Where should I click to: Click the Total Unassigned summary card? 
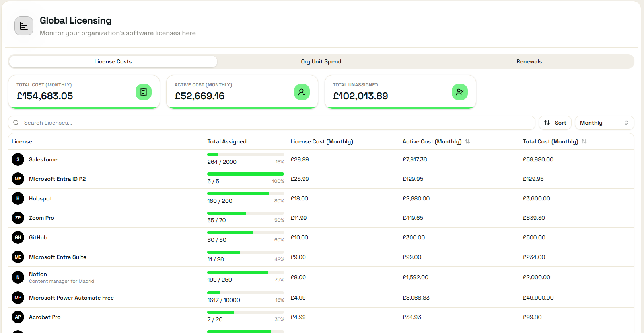[400, 92]
